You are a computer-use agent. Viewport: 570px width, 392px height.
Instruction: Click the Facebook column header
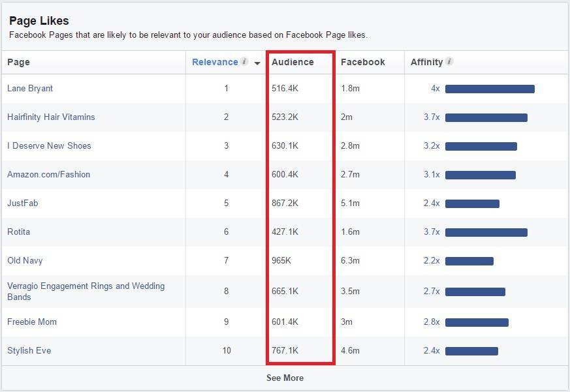[x=363, y=62]
